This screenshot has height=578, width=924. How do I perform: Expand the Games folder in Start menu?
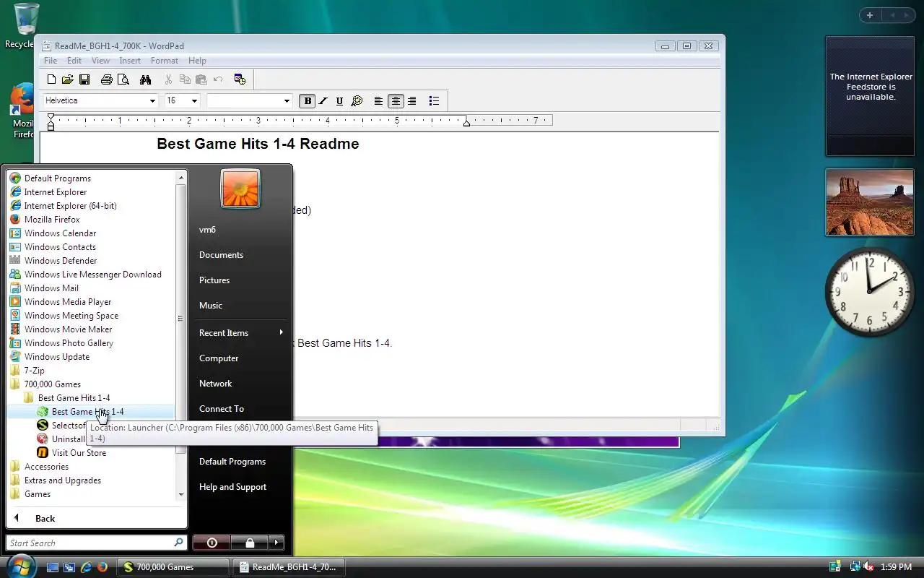point(92,494)
